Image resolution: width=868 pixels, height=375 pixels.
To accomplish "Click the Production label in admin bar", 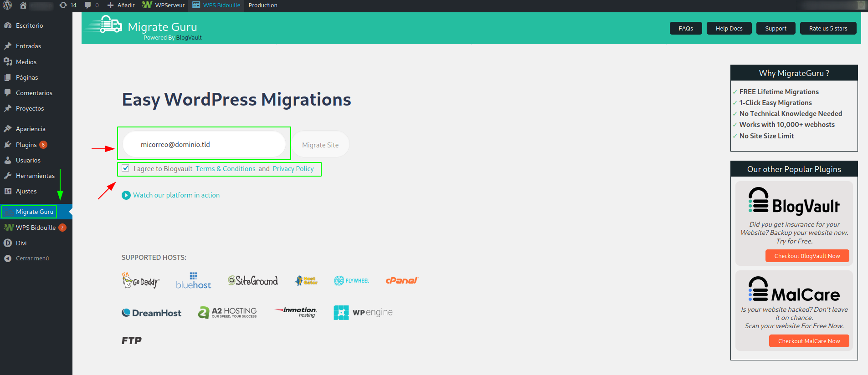I will (263, 5).
